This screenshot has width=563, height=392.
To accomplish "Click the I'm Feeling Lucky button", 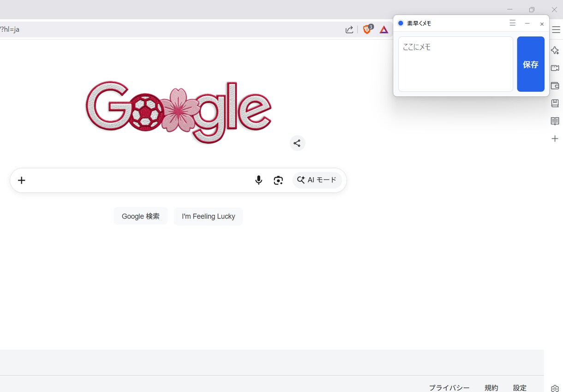I will tap(209, 216).
